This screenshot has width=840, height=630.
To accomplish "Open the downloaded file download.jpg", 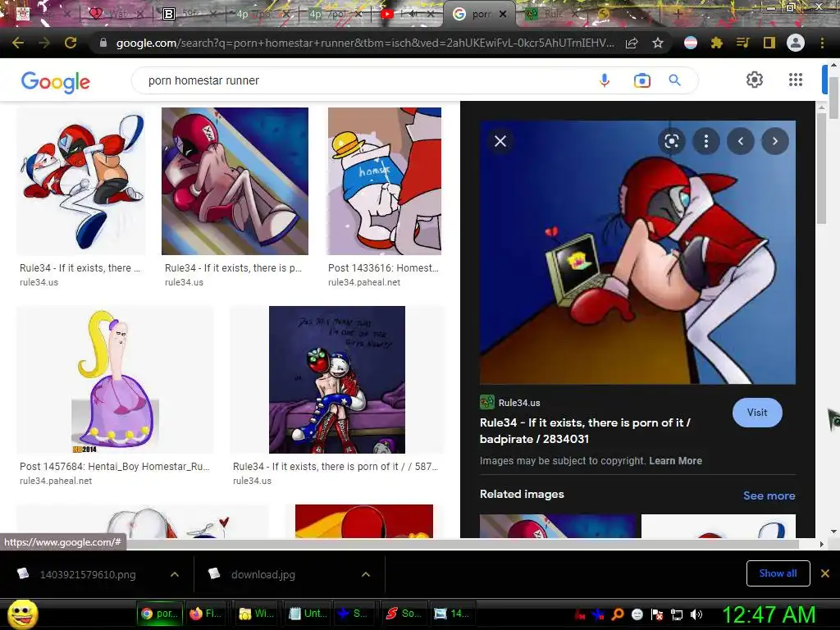I will click(x=263, y=574).
